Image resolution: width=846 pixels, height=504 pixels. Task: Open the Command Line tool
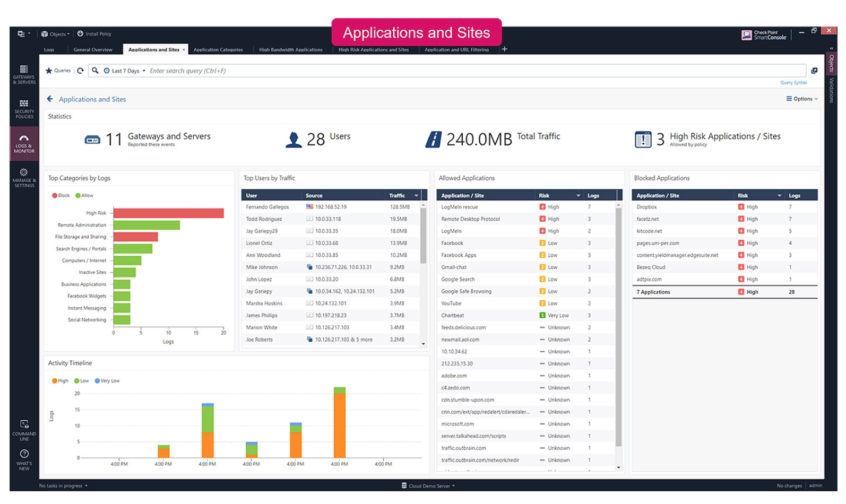coord(24,430)
